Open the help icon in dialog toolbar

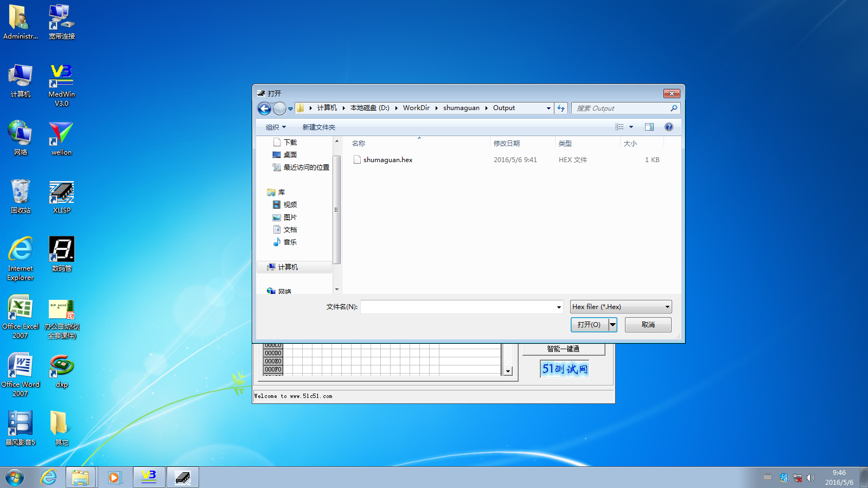click(669, 127)
